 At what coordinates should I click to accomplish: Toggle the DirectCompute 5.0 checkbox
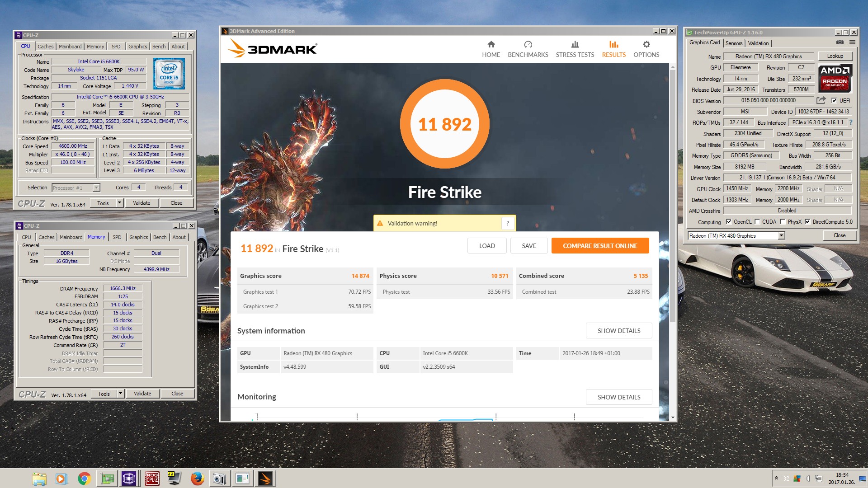coord(807,222)
